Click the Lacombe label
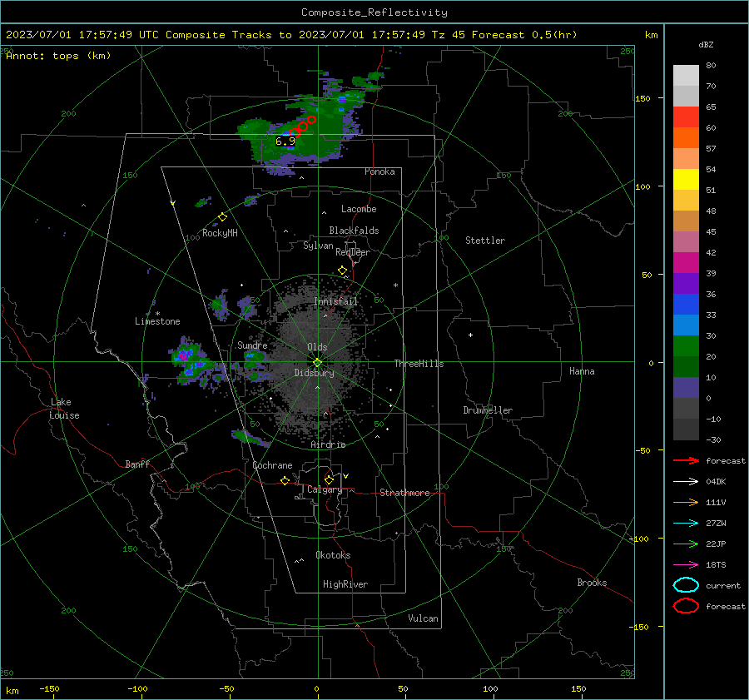Screen dimensions: 749x700 359,209
